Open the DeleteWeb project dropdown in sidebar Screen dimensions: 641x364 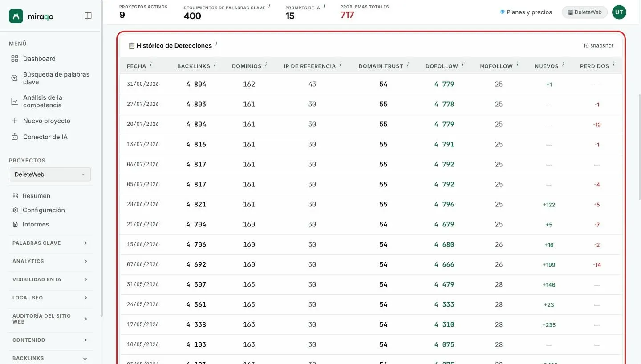[50, 174]
